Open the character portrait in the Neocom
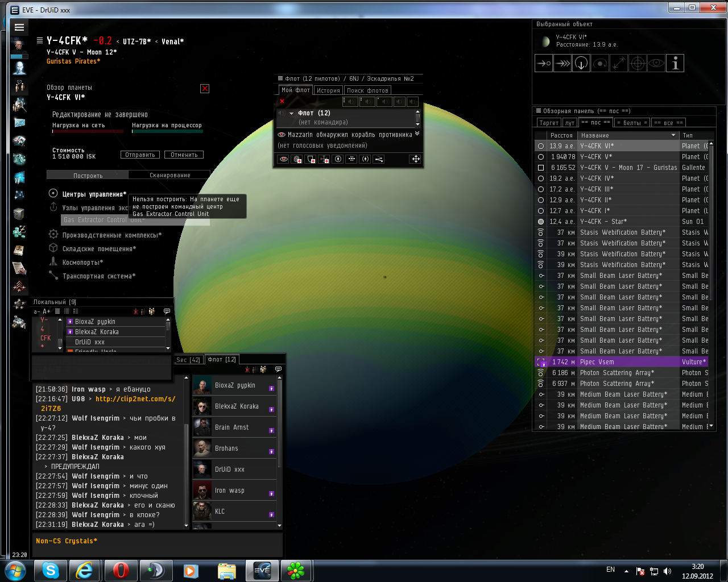Image resolution: width=728 pixels, height=582 pixels. pyautogui.click(x=19, y=45)
